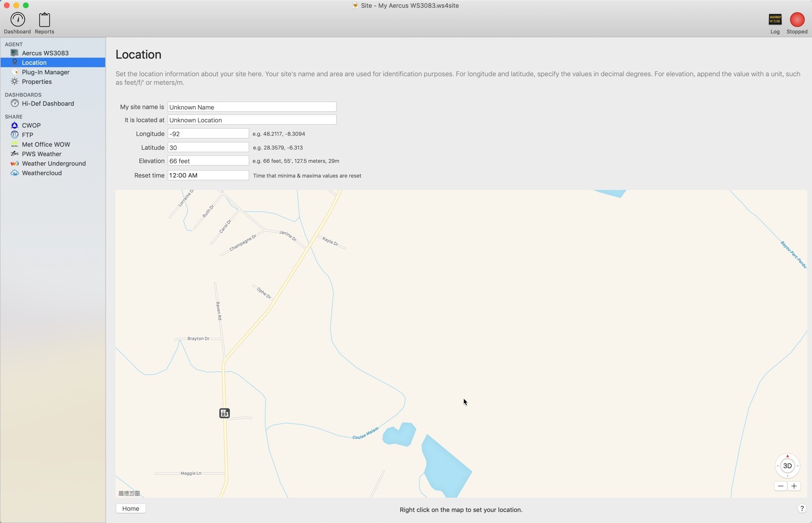Click the Elevation input field
Viewport: 812px width, 523px height.
point(208,161)
